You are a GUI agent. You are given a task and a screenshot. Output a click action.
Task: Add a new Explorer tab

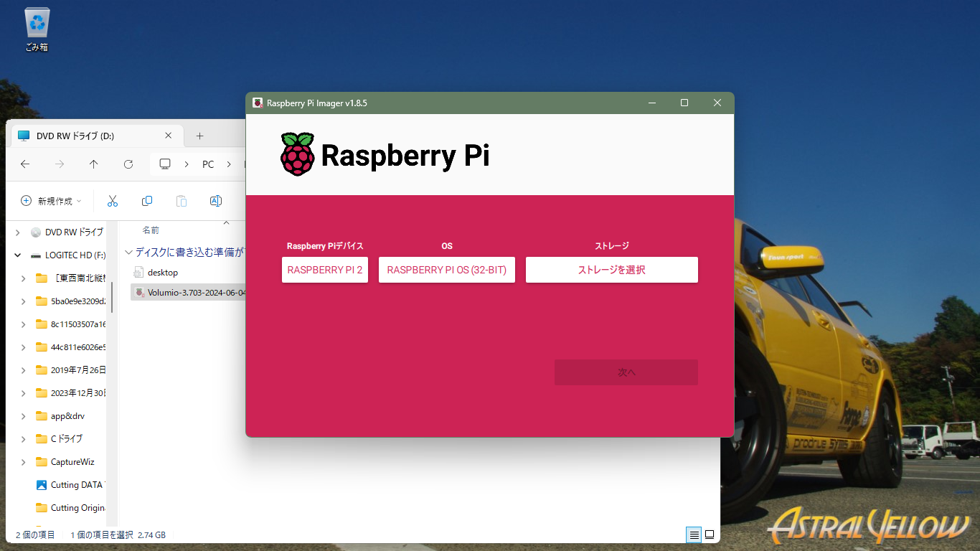point(200,136)
